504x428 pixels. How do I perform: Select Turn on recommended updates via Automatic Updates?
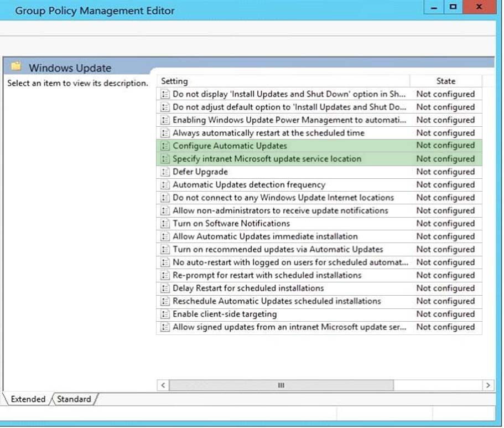coord(278,249)
